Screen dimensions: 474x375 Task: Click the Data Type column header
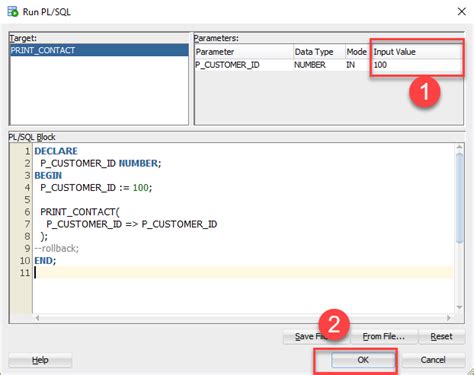(x=319, y=52)
